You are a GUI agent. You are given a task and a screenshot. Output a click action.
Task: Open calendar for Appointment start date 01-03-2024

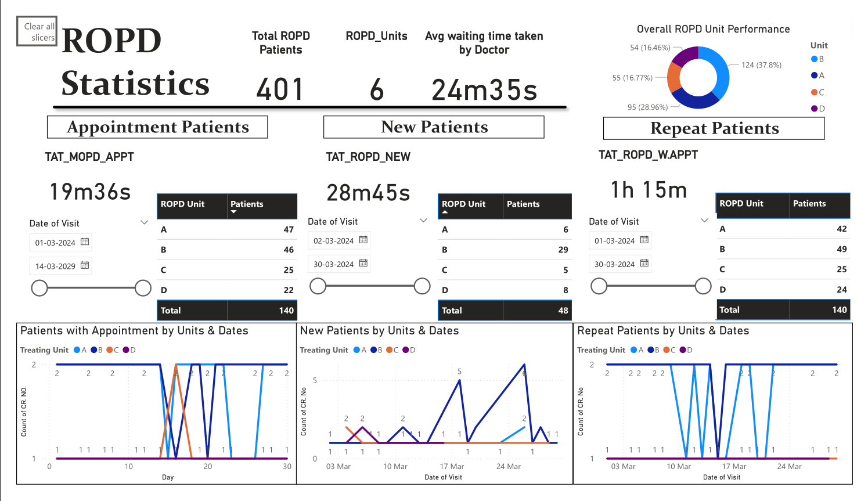click(x=85, y=242)
